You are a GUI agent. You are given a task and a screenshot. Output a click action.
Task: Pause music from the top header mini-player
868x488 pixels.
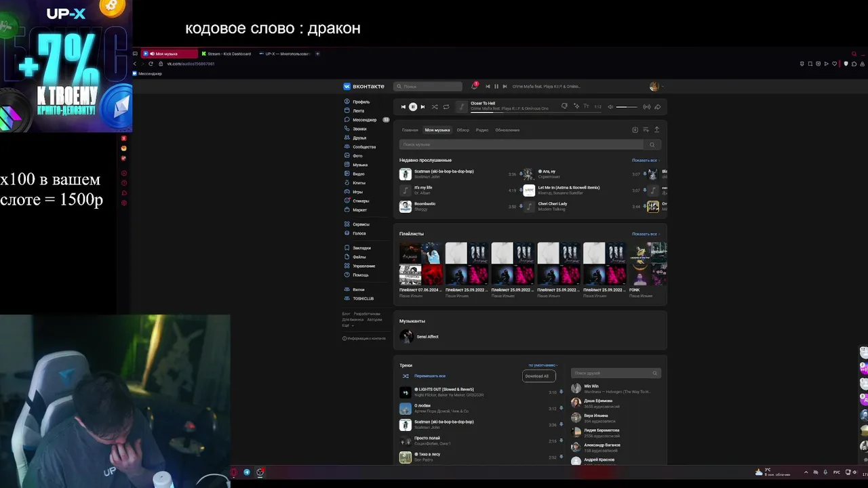(496, 86)
